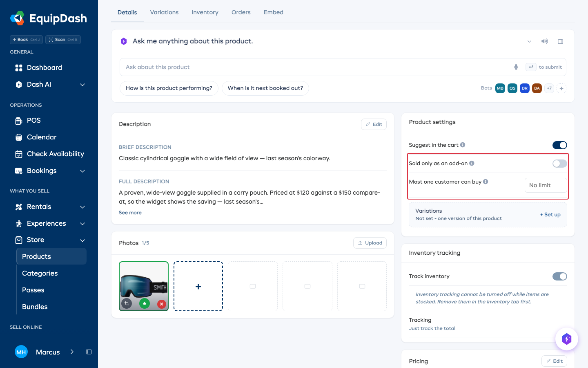
Task: Toggle the Track inventory switch
Action: coord(560,276)
